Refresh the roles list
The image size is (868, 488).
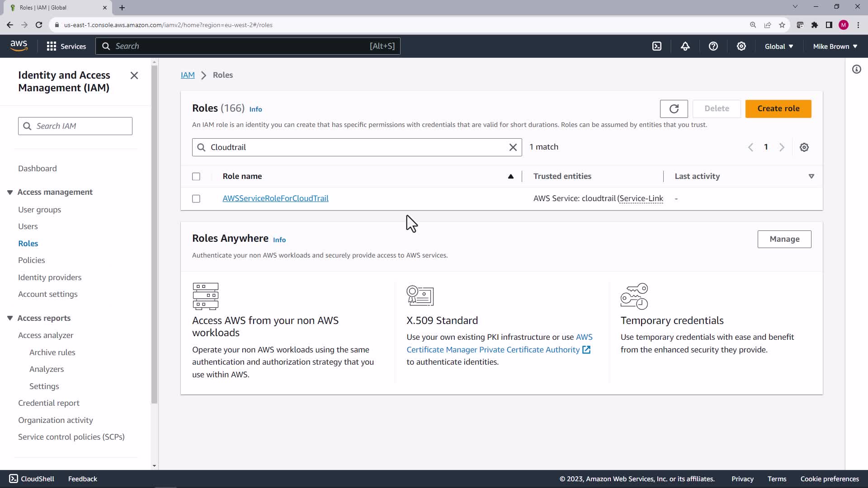[674, 108]
